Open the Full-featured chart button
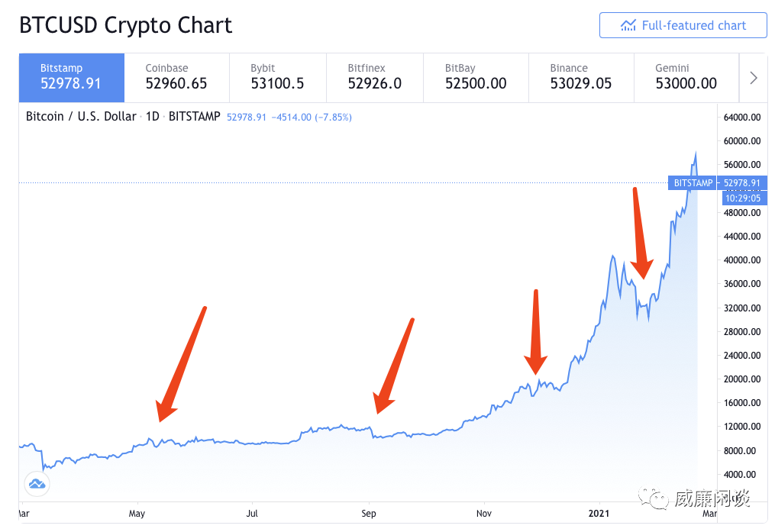Screen dimensions: 775x532 [x=683, y=25]
